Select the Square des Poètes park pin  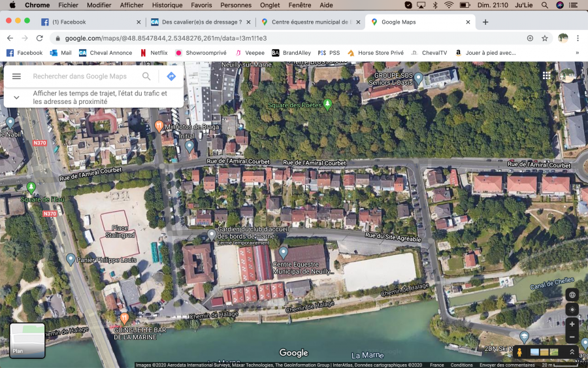327,104
